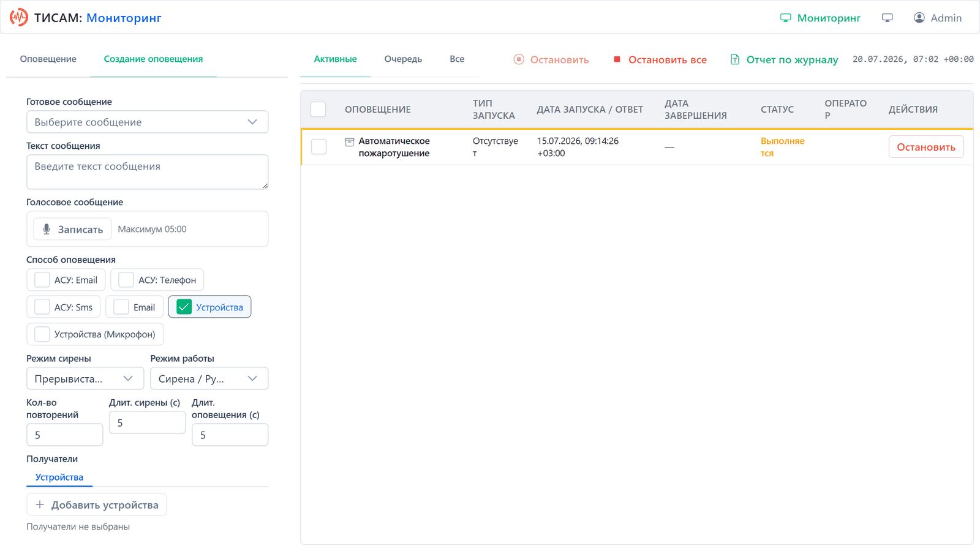980x551 pixels.
Task: Click the Максимум 05:00 label
Action: coord(152,229)
